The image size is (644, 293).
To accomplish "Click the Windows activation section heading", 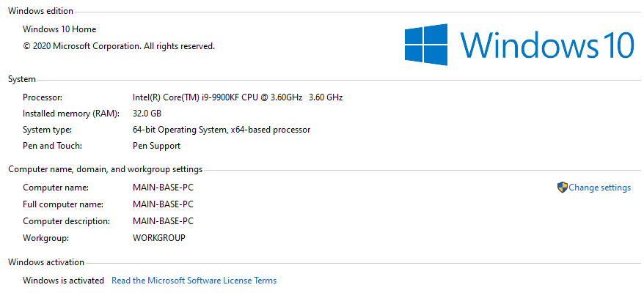I will [45, 262].
